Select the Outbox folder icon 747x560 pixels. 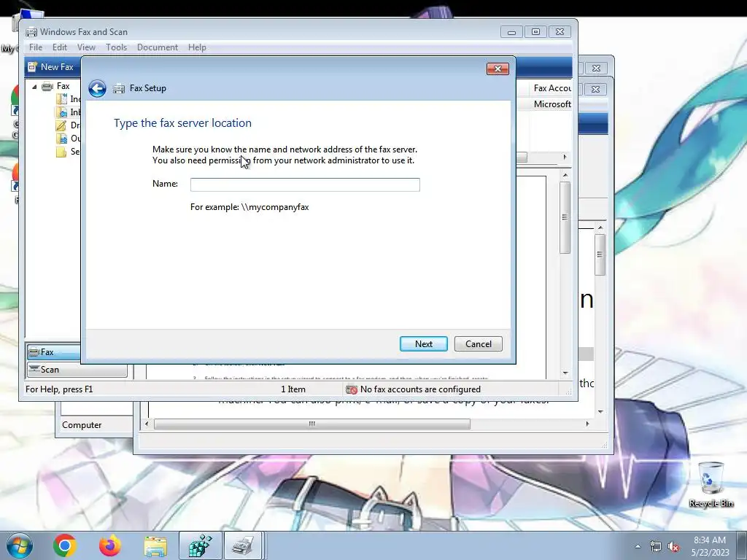tap(61, 139)
